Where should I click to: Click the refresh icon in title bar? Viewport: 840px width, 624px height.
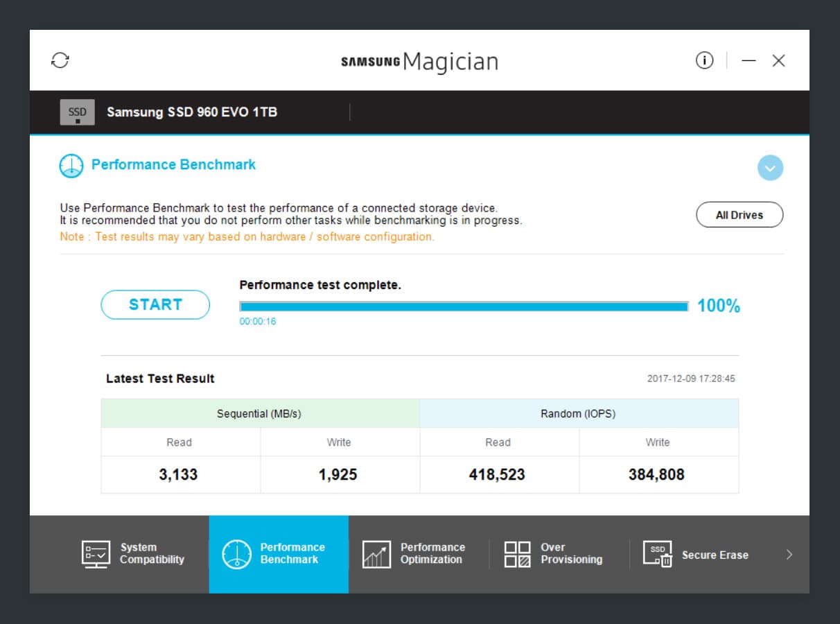tap(61, 60)
